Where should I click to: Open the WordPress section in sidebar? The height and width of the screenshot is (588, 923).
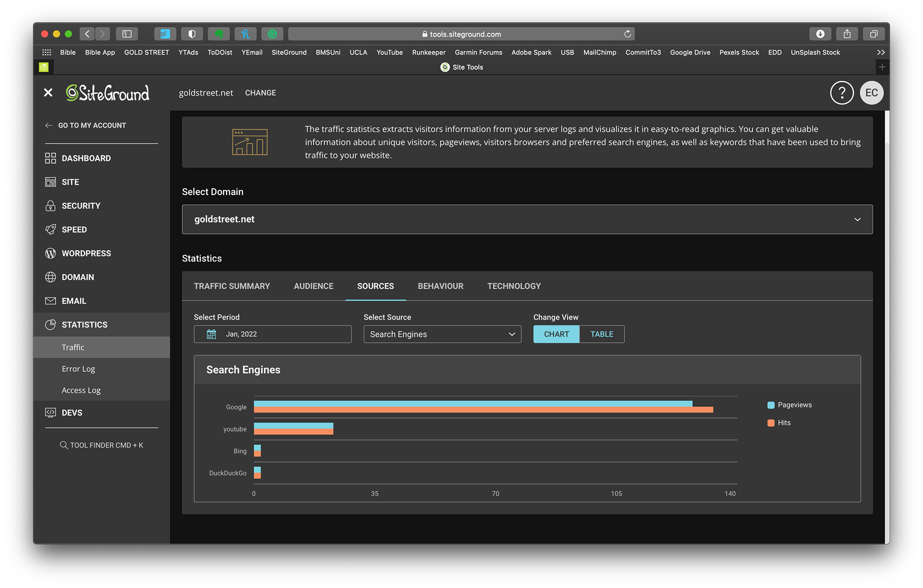(x=86, y=253)
